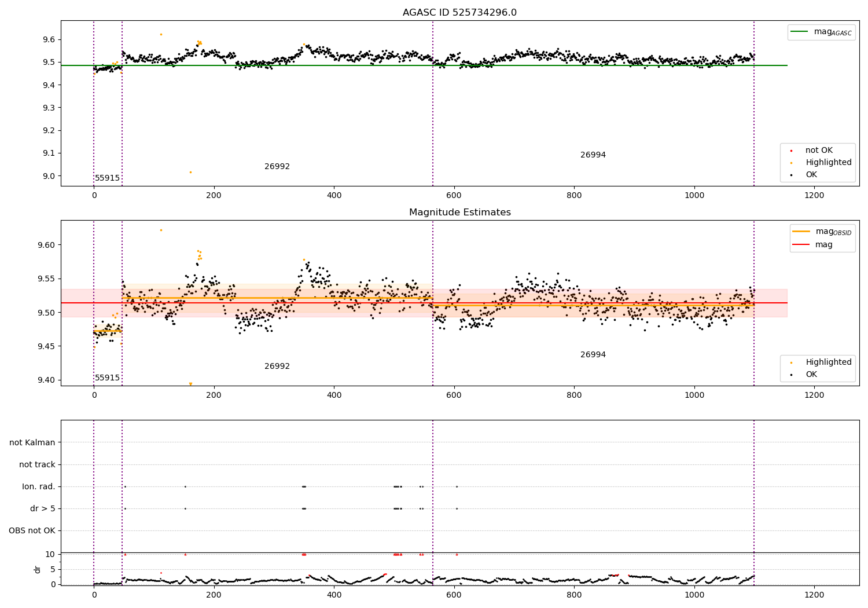868x608 pixels.
Task: Click the 55915 label in middle plot
Action: (x=108, y=378)
